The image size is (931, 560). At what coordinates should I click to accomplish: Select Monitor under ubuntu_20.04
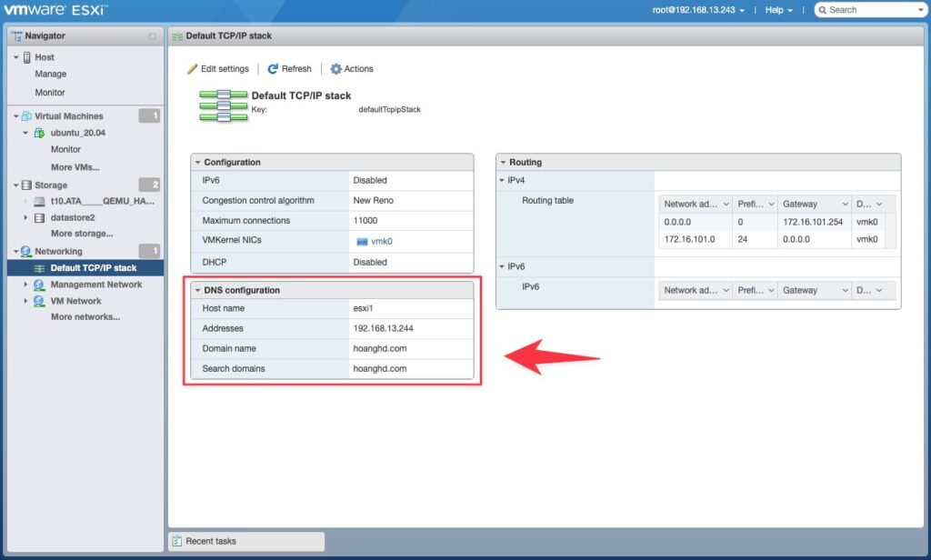(x=65, y=150)
